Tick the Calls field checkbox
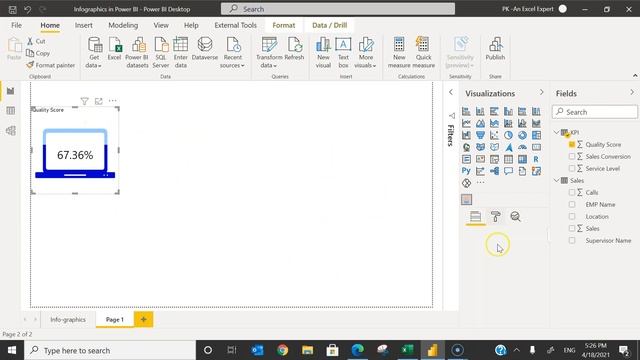The height and width of the screenshot is (360, 640). tap(572, 192)
